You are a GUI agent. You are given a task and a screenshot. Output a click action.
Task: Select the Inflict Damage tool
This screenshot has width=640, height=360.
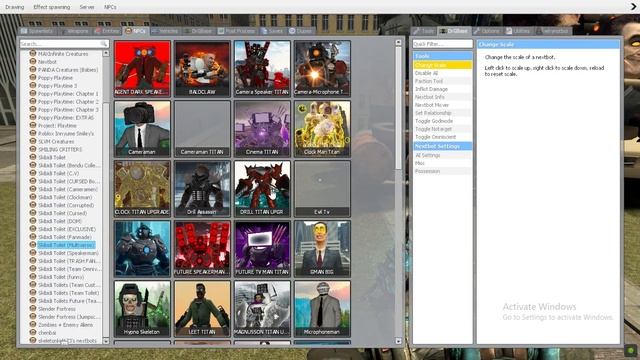click(442, 89)
